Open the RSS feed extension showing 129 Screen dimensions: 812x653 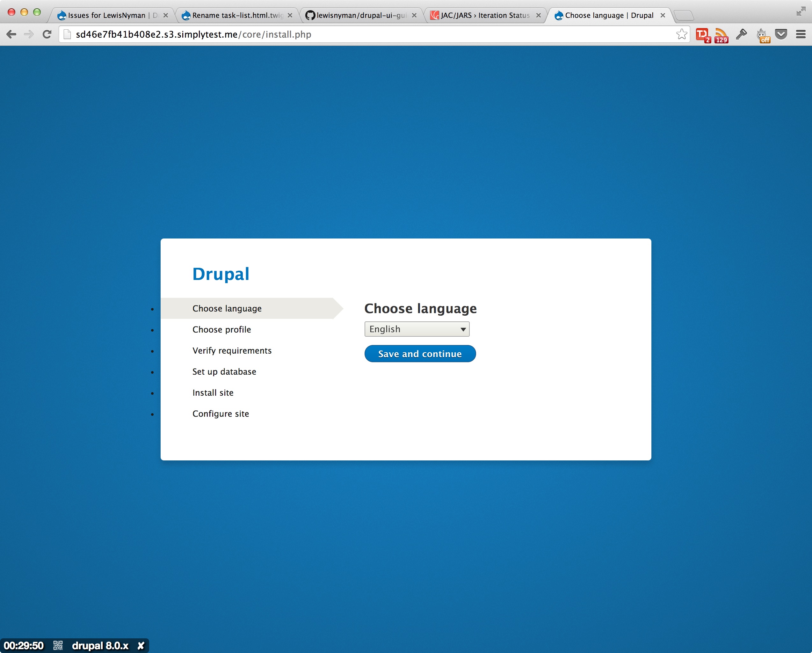click(x=721, y=35)
